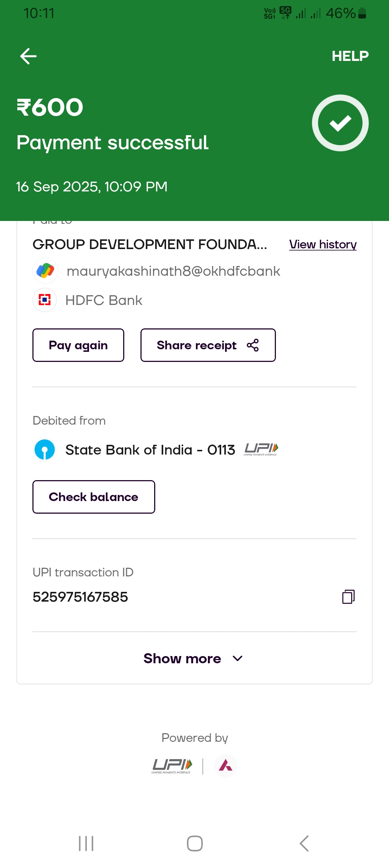Open View history link
This screenshot has height=868, width=389.
pos(323,244)
